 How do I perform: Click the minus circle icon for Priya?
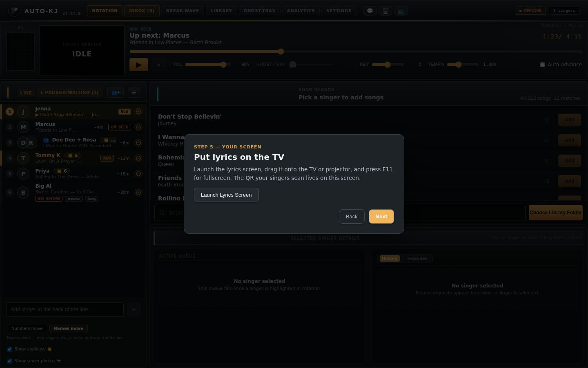[138, 174]
